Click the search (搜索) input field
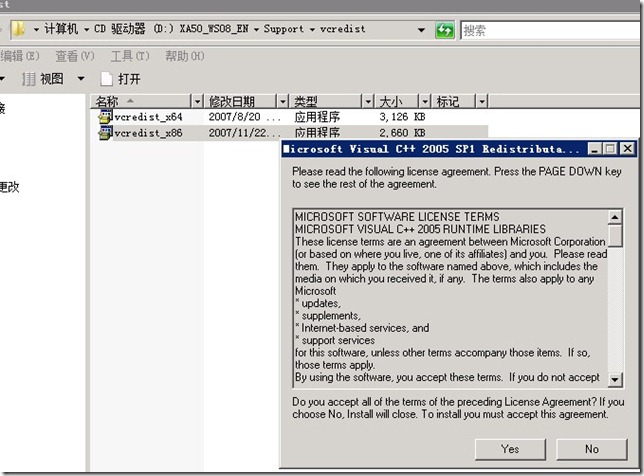644x476 pixels. point(551,30)
